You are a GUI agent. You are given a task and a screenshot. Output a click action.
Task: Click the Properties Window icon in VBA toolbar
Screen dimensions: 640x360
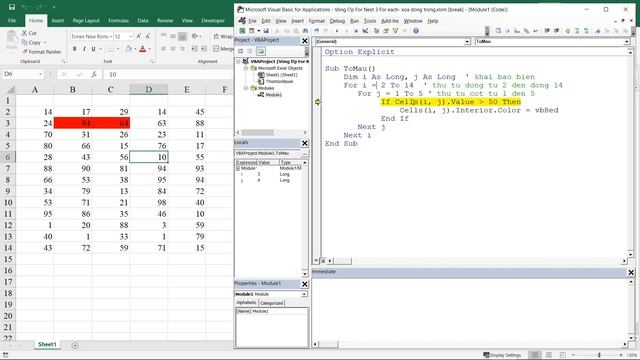(386, 31)
